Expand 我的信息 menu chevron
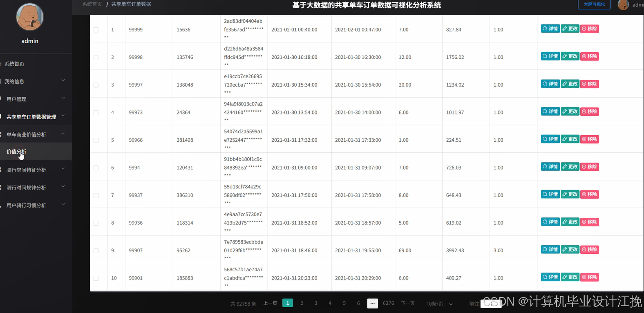The height and width of the screenshot is (313, 644). coord(63,80)
